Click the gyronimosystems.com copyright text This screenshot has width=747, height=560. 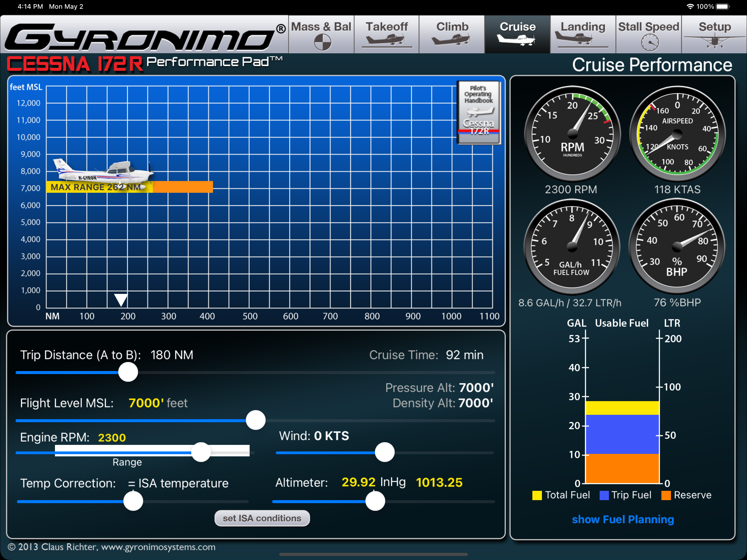112,547
